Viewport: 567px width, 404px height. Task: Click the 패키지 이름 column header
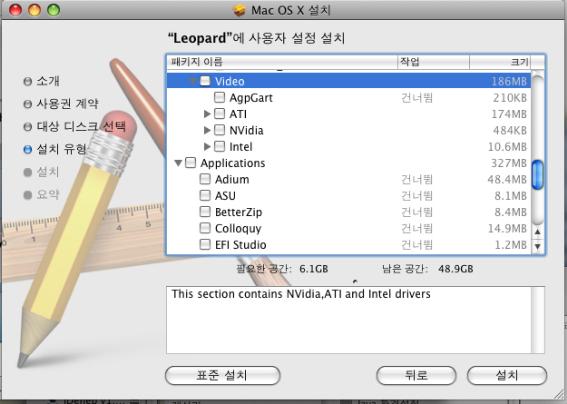282,62
